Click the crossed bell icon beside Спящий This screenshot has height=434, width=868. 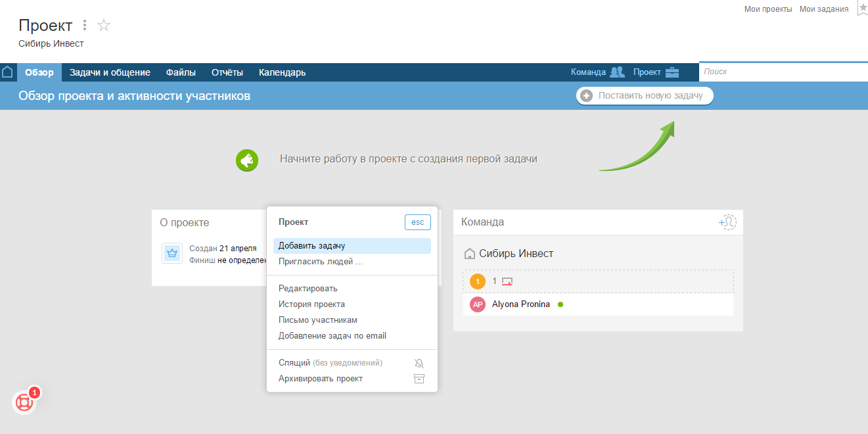[419, 362]
